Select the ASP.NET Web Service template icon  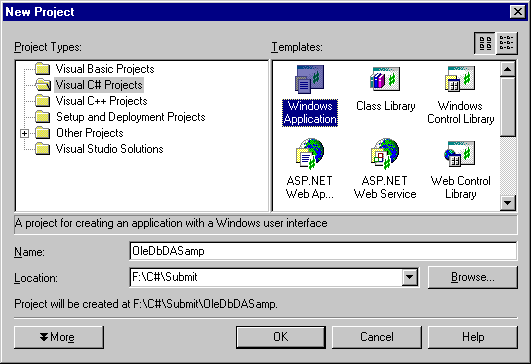click(x=385, y=153)
